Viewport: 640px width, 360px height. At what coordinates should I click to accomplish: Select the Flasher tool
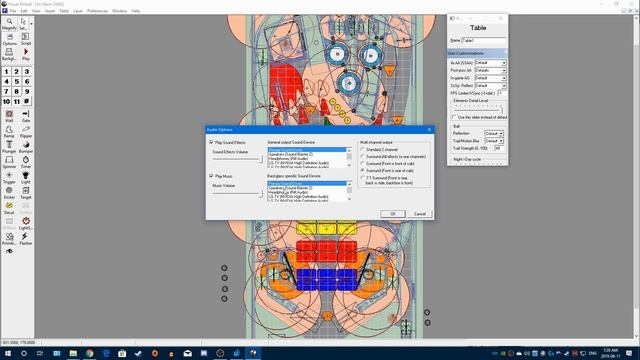point(25,239)
